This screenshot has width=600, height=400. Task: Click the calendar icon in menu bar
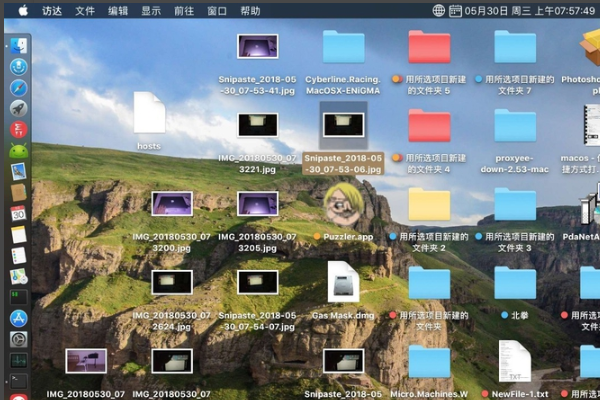pos(455,11)
